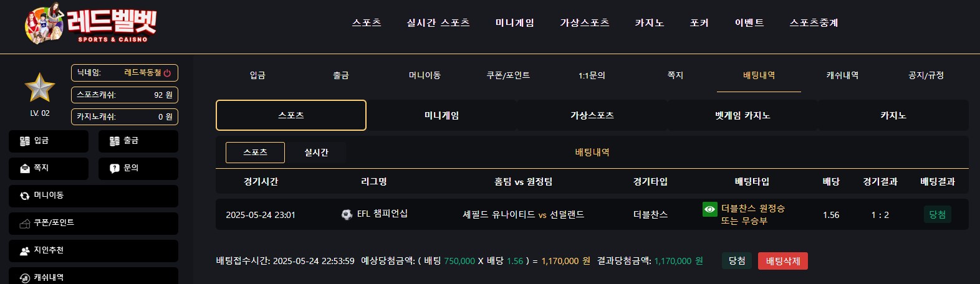Open 머니이동 in the sidebar
Screen dimensions: 980x284
point(94,196)
